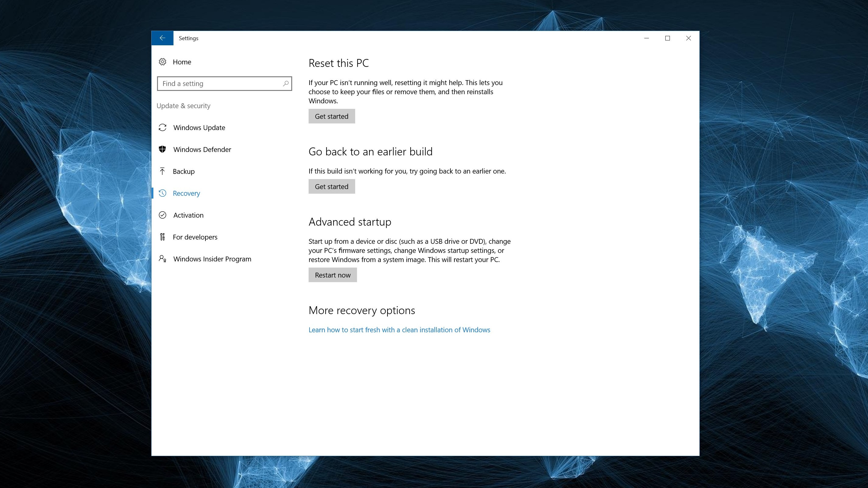868x488 pixels.
Task: Click the Reset this PC heading
Action: click(339, 63)
